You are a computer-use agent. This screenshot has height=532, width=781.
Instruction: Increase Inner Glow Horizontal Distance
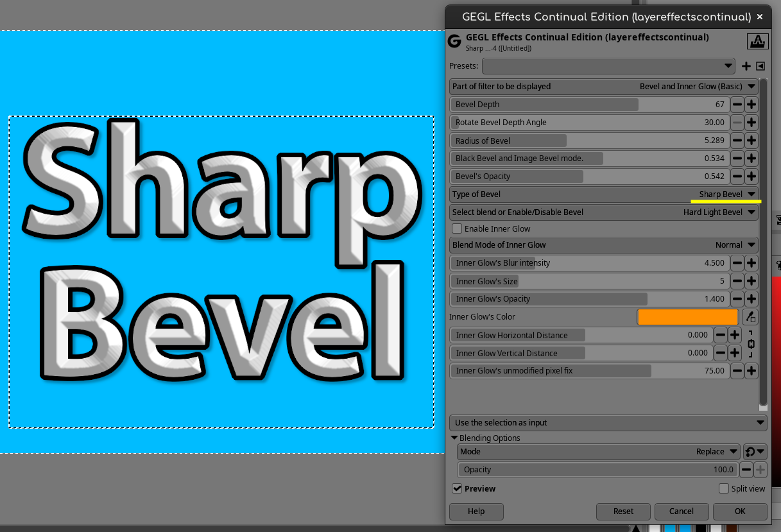point(735,335)
